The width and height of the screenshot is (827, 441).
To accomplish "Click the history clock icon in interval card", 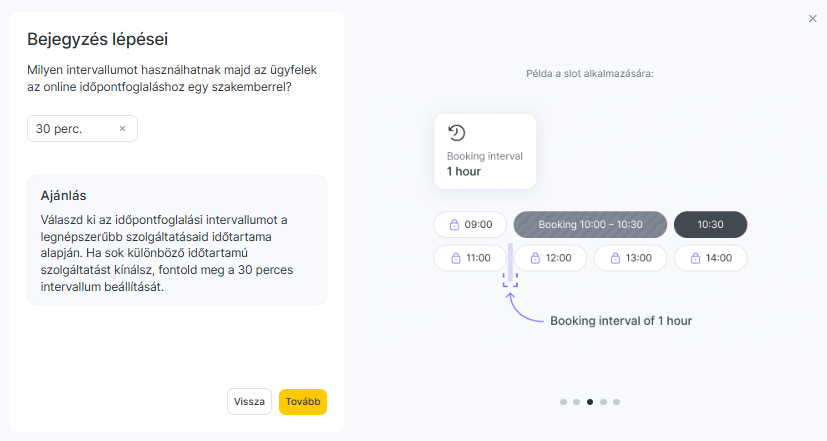I will click(456, 134).
